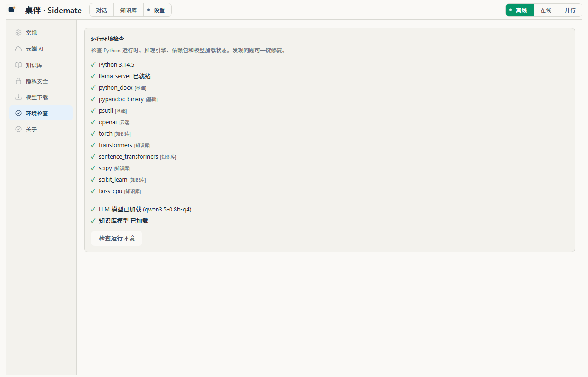This screenshot has width=588, height=377.
Task: Click the checkmark next to scikit_learn
Action: click(x=93, y=180)
